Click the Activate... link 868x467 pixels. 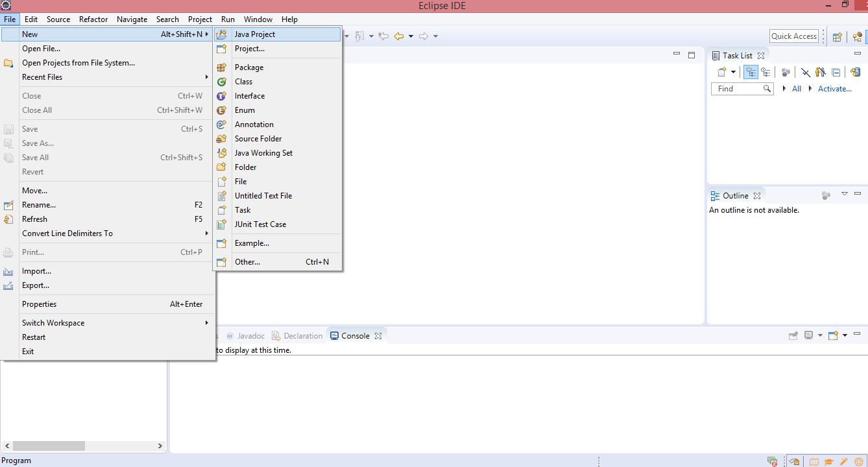835,89
